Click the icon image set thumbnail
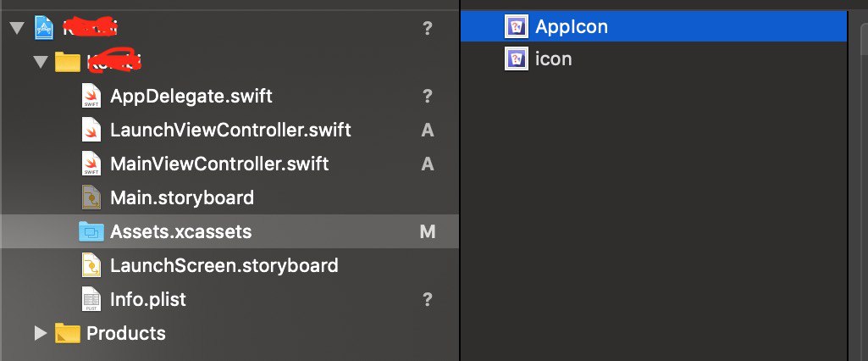Screen dimensions: 868x361 pos(517,58)
